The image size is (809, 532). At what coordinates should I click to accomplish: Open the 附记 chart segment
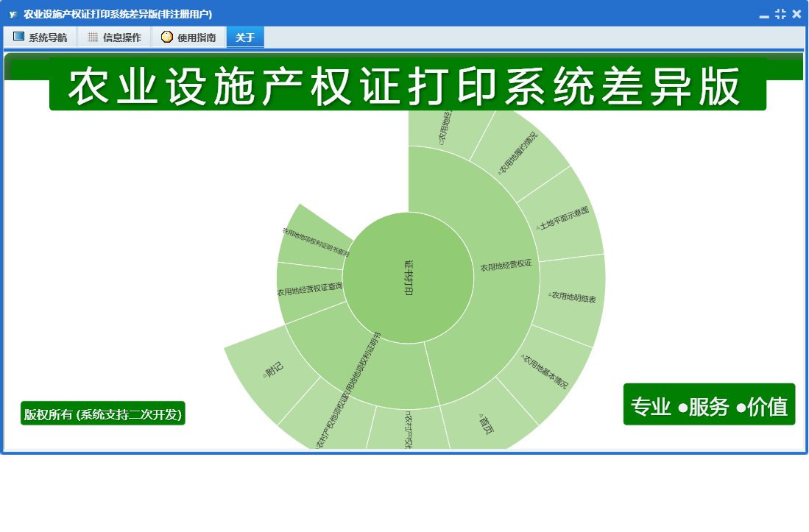[272, 372]
